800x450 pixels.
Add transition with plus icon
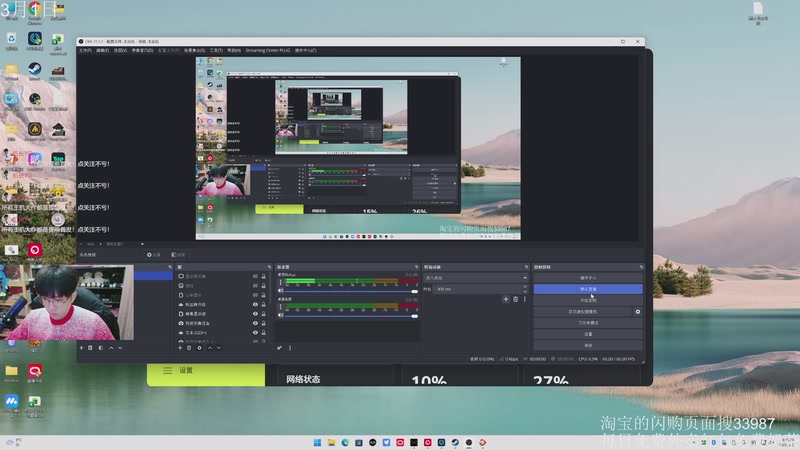pos(506,299)
